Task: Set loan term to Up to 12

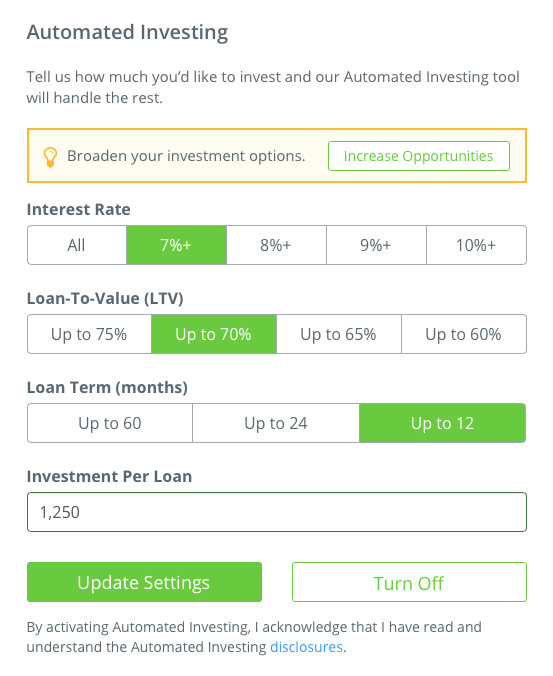Action: pos(443,423)
